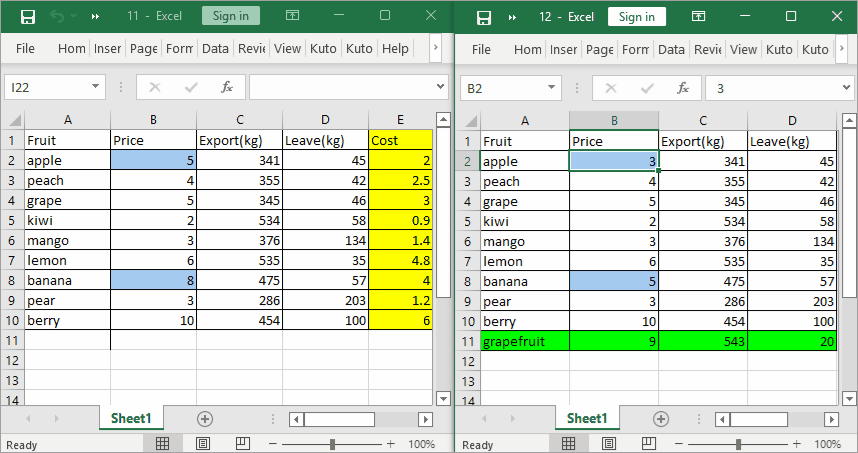Switch to Page Layout view in left window
The height and width of the screenshot is (453, 858).
coord(203,443)
